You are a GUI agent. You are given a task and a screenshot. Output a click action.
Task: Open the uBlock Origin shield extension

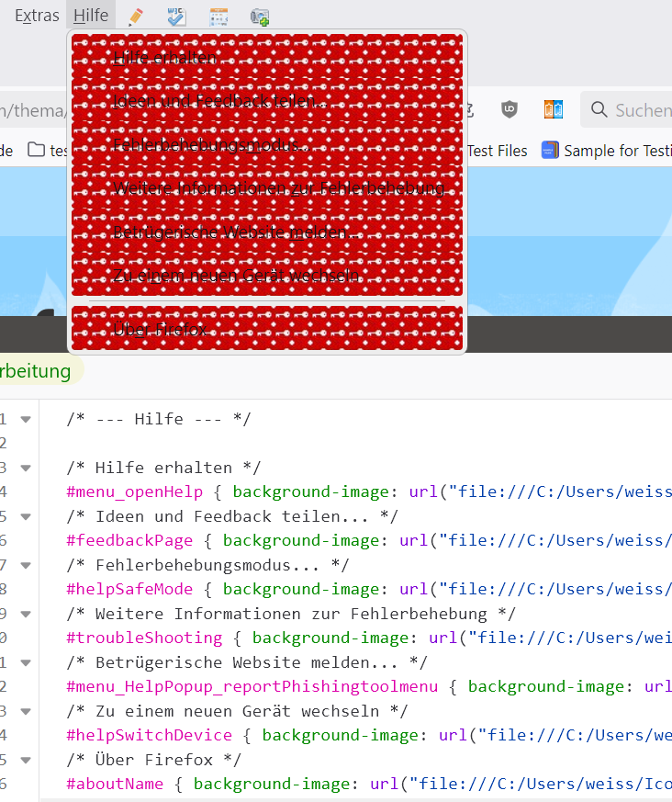coord(509,109)
